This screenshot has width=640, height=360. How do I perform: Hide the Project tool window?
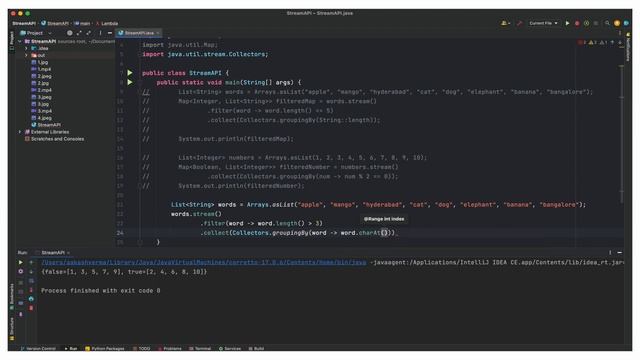[x=110, y=33]
